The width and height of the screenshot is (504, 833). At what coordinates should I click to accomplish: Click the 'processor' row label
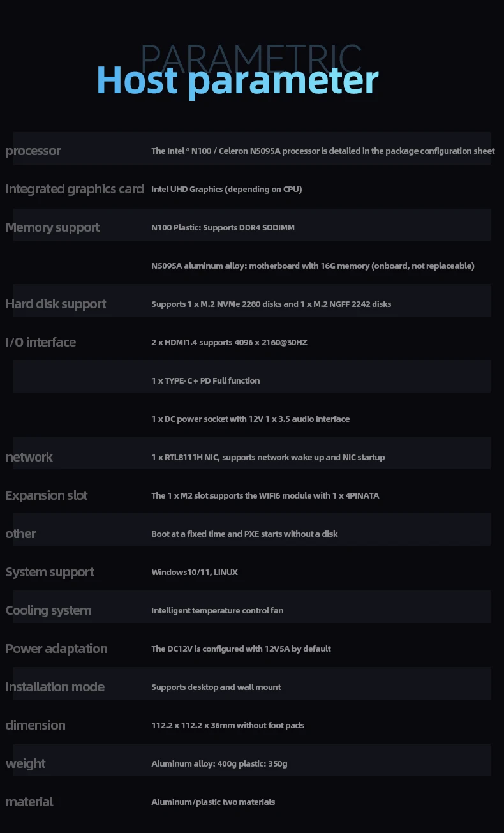(x=33, y=151)
